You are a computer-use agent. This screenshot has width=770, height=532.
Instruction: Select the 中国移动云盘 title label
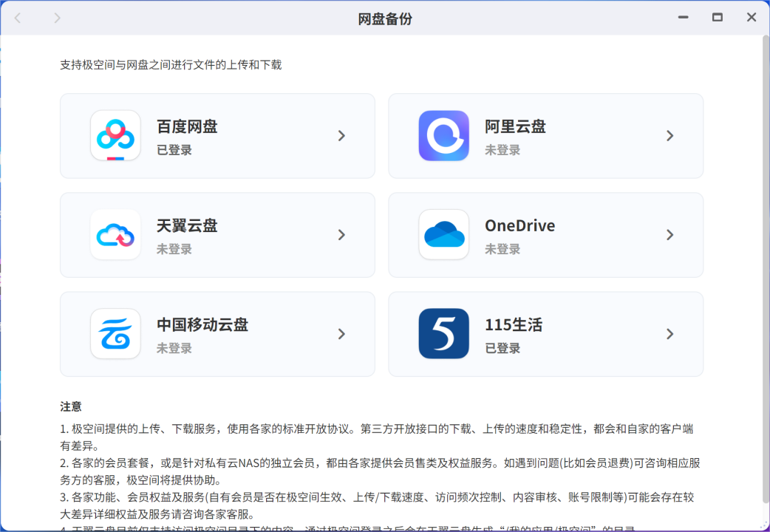[202, 324]
